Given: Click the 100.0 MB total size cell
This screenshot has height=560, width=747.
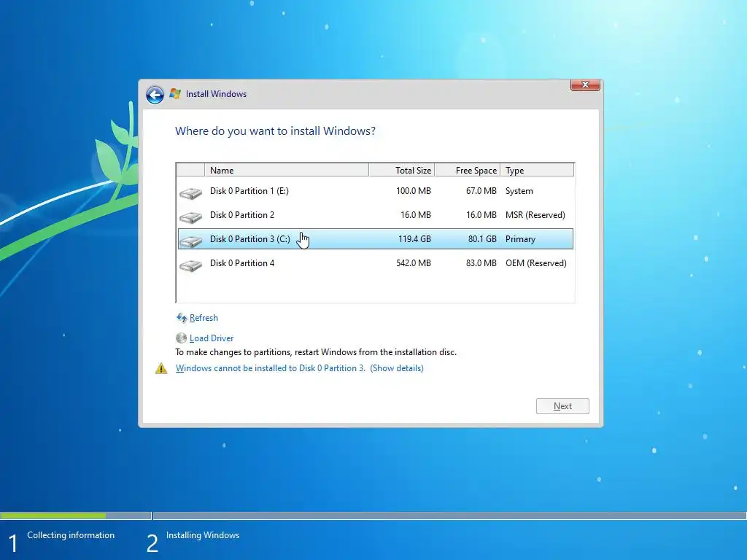Looking at the screenshot, I should [x=414, y=191].
